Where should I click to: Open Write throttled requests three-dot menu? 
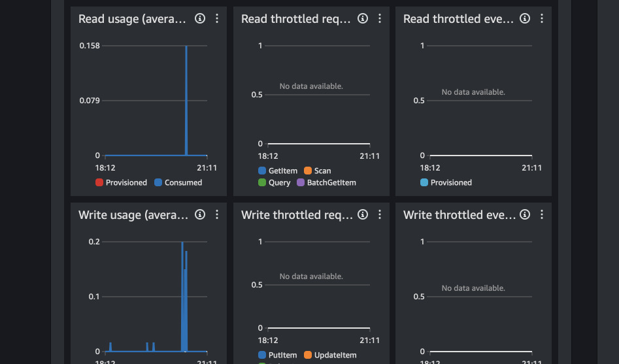click(380, 215)
